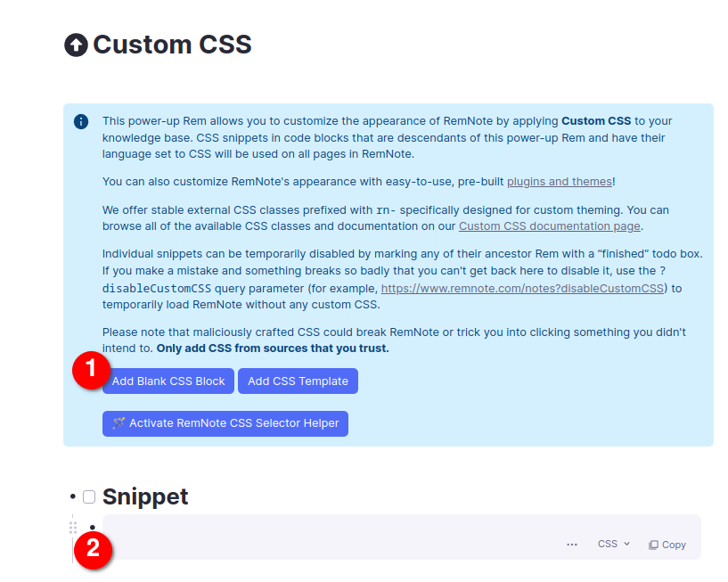Open the plugins and themes link
728x582 pixels.
(x=559, y=182)
